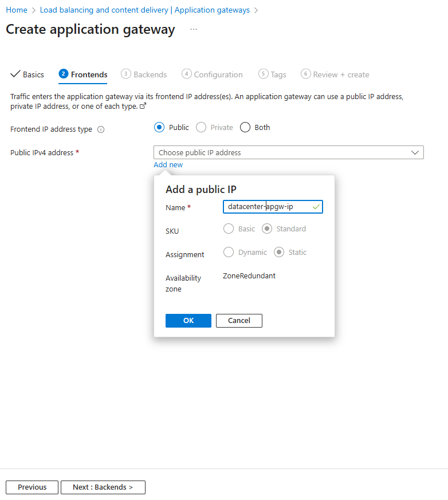
Task: Click the info icon beside Frontend IP address type
Action: 101,129
